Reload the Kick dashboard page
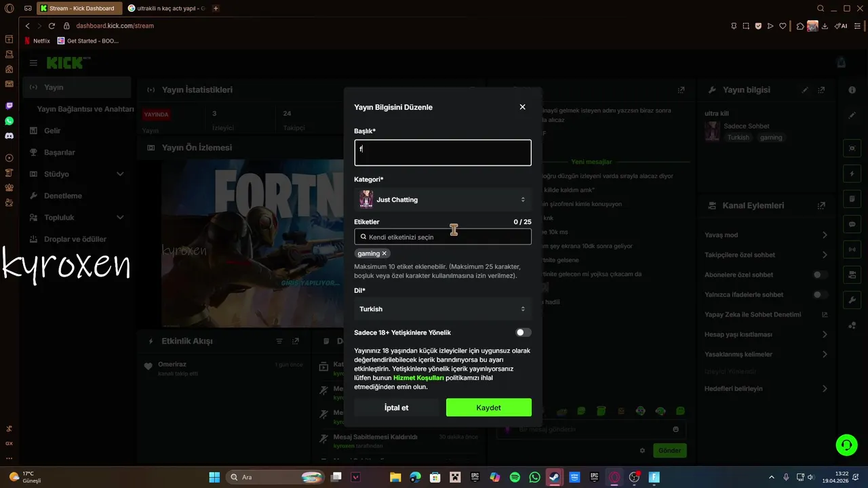Viewport: 868px width, 488px height. point(52,26)
